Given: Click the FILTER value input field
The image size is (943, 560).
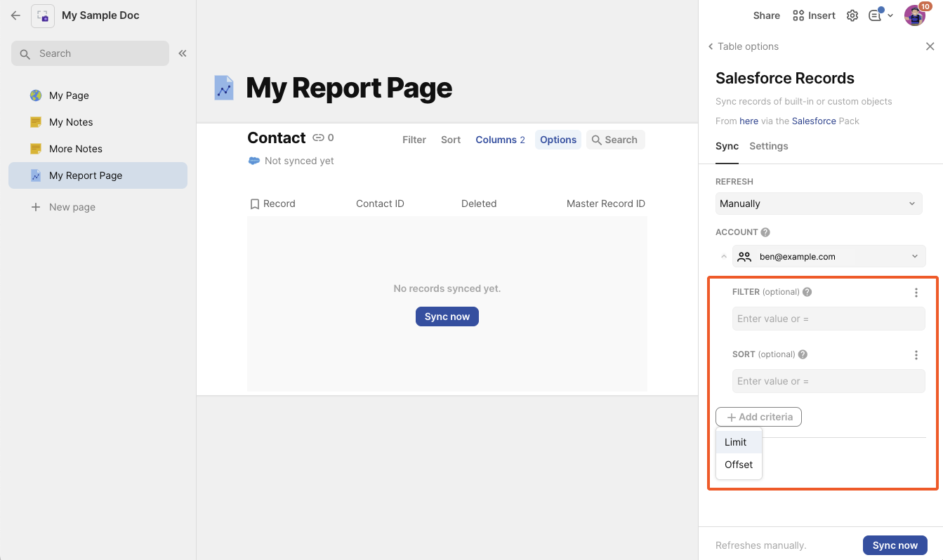Looking at the screenshot, I should (x=829, y=319).
